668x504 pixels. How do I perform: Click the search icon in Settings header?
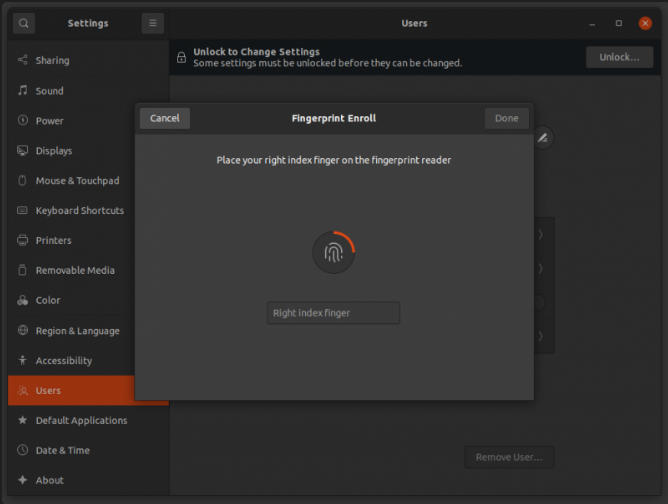click(x=24, y=23)
